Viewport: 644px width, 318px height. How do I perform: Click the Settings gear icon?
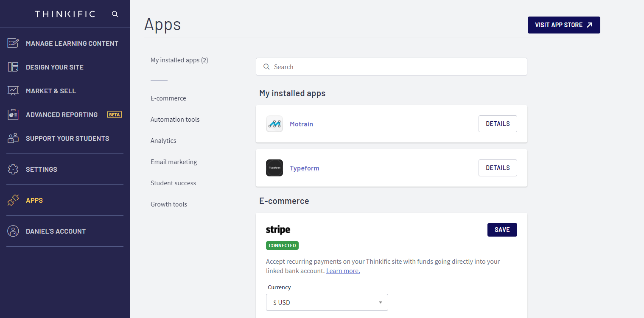tap(13, 169)
